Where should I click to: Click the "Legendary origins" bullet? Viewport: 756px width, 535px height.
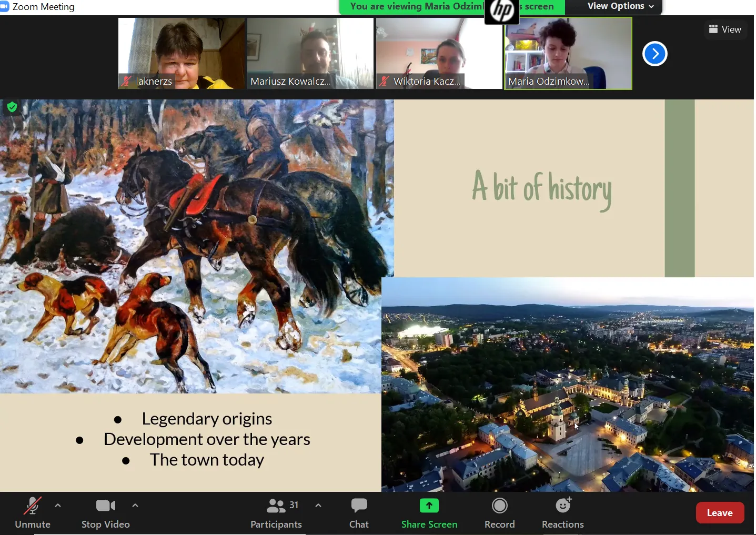[207, 419]
